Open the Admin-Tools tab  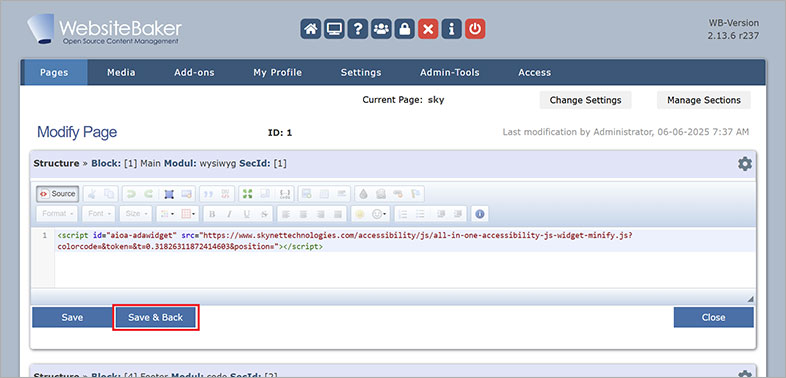[450, 72]
